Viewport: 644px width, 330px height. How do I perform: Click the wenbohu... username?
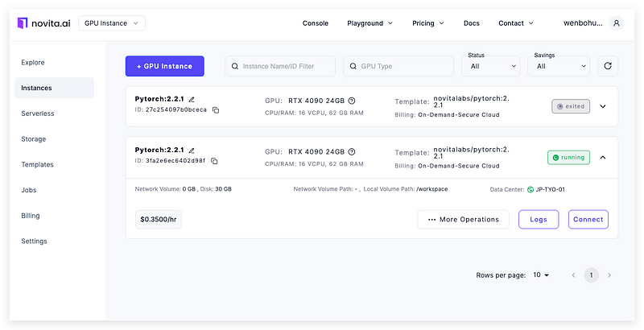point(583,23)
